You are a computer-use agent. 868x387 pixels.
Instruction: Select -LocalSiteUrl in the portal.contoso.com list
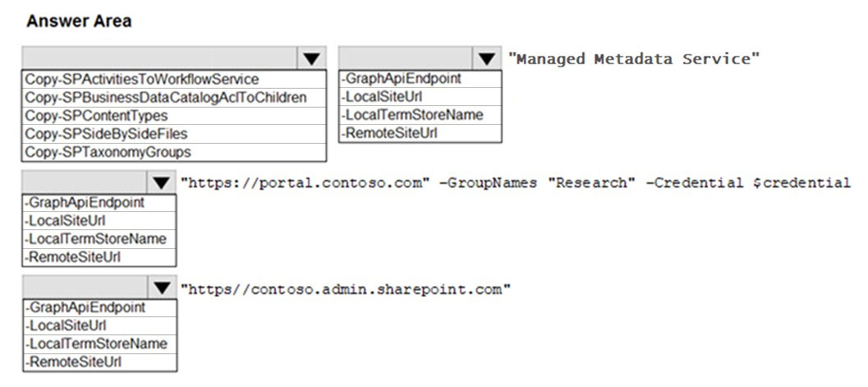pos(99,221)
